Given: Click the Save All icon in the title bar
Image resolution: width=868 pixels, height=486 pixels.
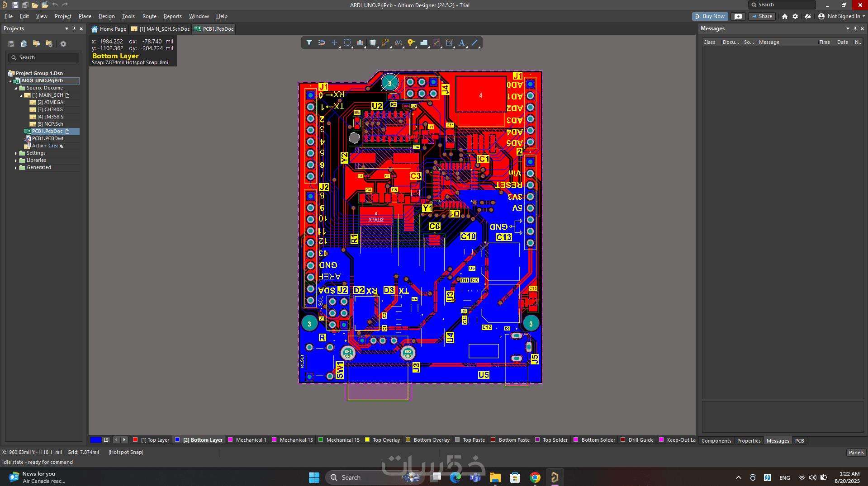Looking at the screenshot, I should tap(25, 5).
